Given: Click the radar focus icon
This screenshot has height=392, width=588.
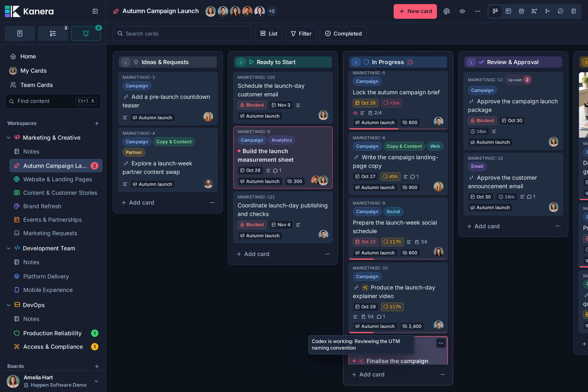Looking at the screenshot, I should (447, 11).
